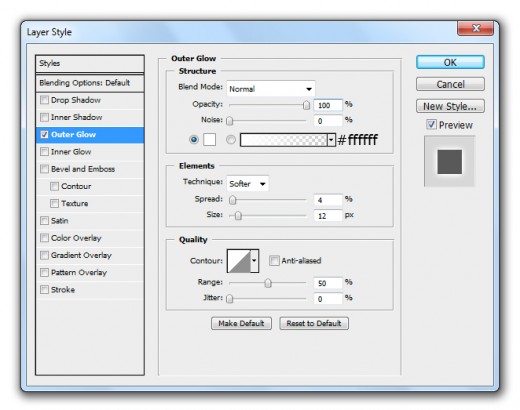520x410 pixels.
Task: Enable the Color Overlay checkbox
Action: tap(44, 238)
